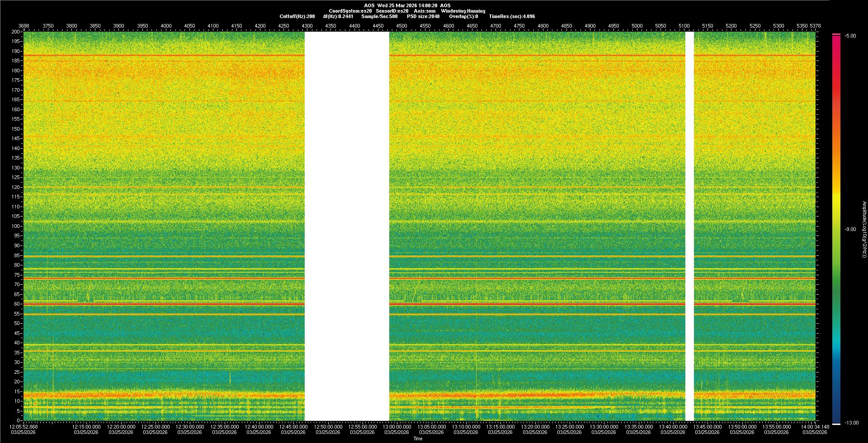
Task: Click the 14:00:34.148 end time label
Action: tap(815, 427)
